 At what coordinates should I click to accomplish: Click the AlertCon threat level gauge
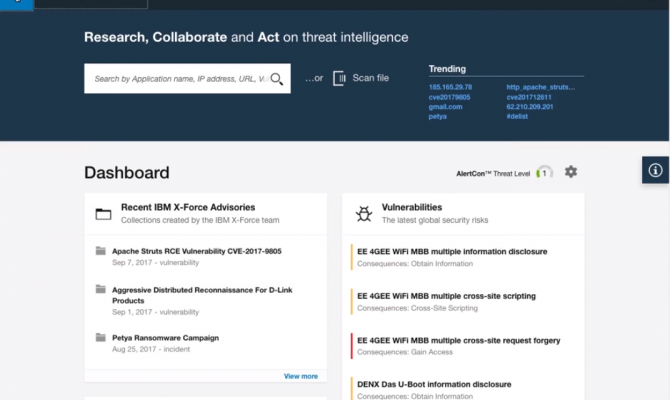[x=544, y=172]
